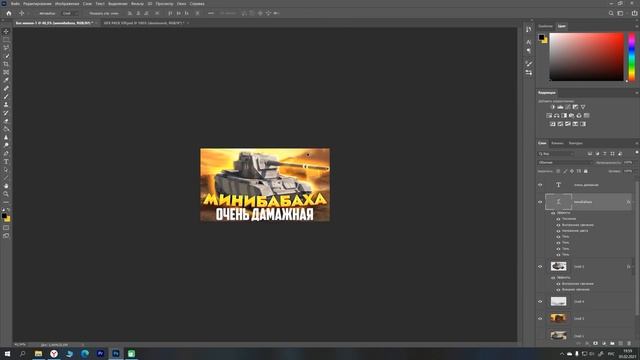This screenshot has height=360, width=640.
Task: Add a layer mask from the panel footer
Action: tap(596, 343)
